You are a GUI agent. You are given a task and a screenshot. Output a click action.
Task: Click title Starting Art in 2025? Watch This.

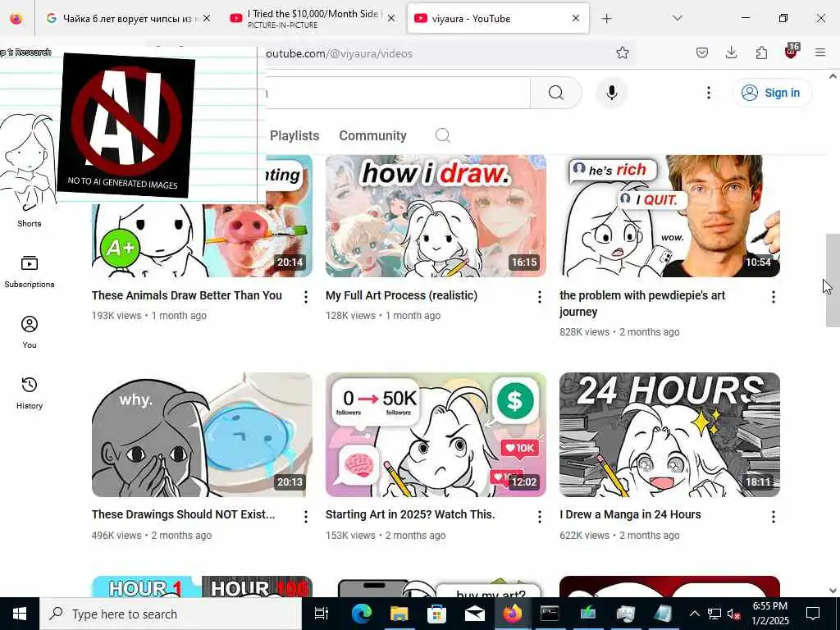pos(410,514)
